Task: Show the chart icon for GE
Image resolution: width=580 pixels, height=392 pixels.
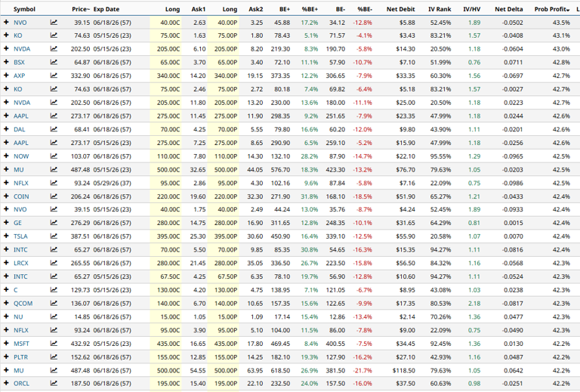Action: click(x=54, y=223)
